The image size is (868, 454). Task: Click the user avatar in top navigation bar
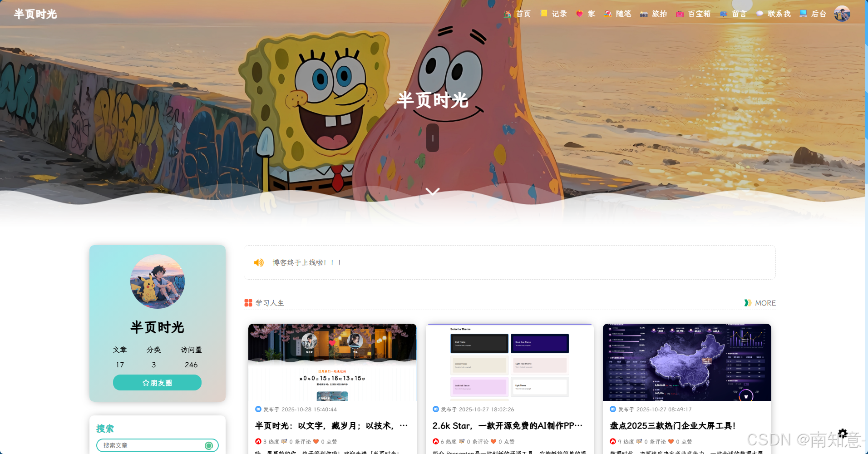pos(842,14)
